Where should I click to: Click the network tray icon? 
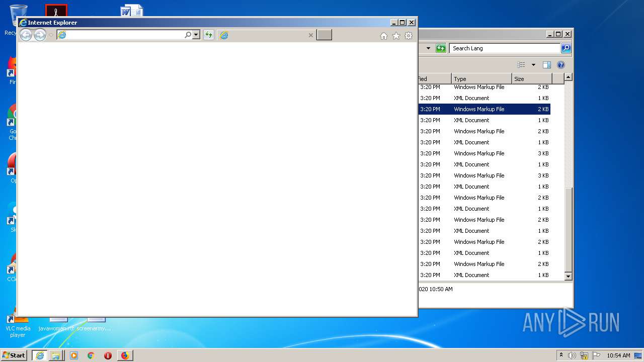point(584,355)
